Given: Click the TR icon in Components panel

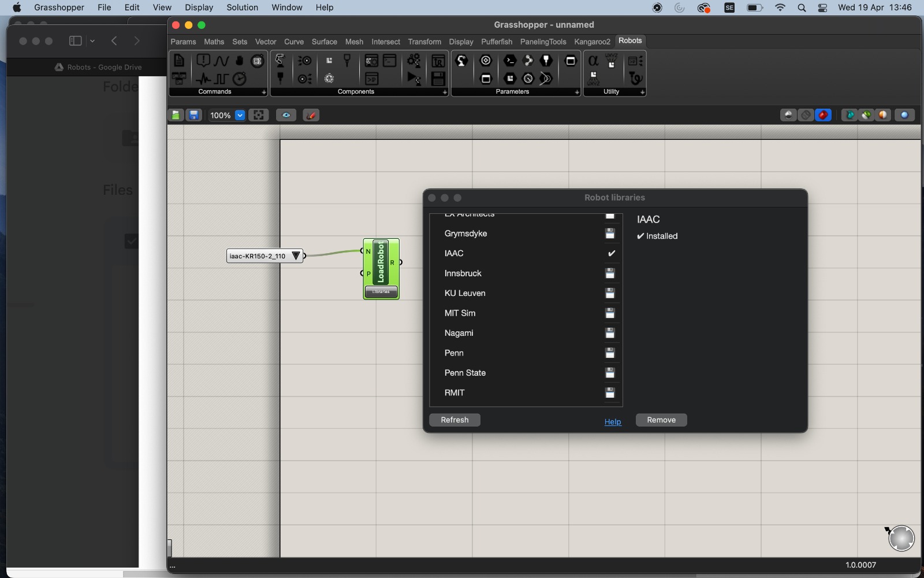Looking at the screenshot, I should [x=438, y=61].
